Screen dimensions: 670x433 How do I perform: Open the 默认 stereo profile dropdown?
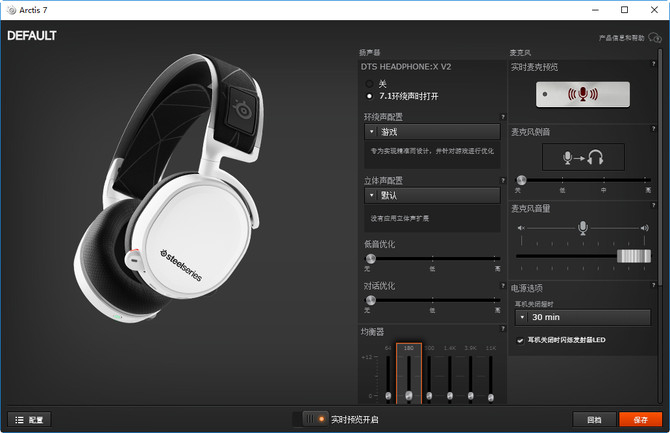tap(432, 195)
